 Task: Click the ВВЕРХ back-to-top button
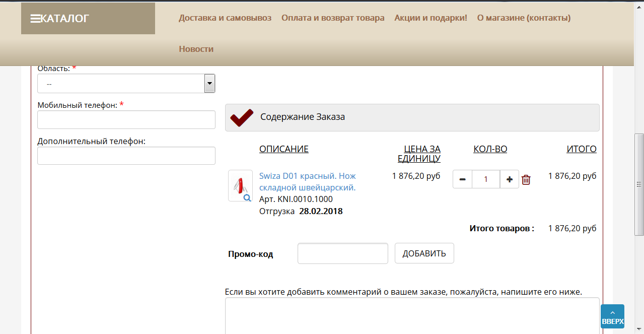tap(612, 317)
